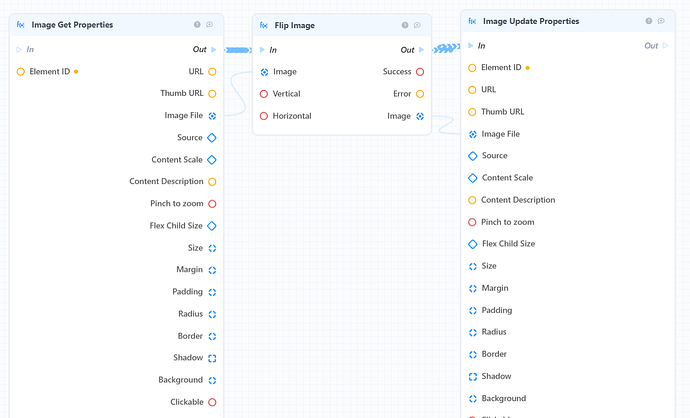Click the Error output port on Flip Image
This screenshot has width=690, height=418.
[420, 94]
